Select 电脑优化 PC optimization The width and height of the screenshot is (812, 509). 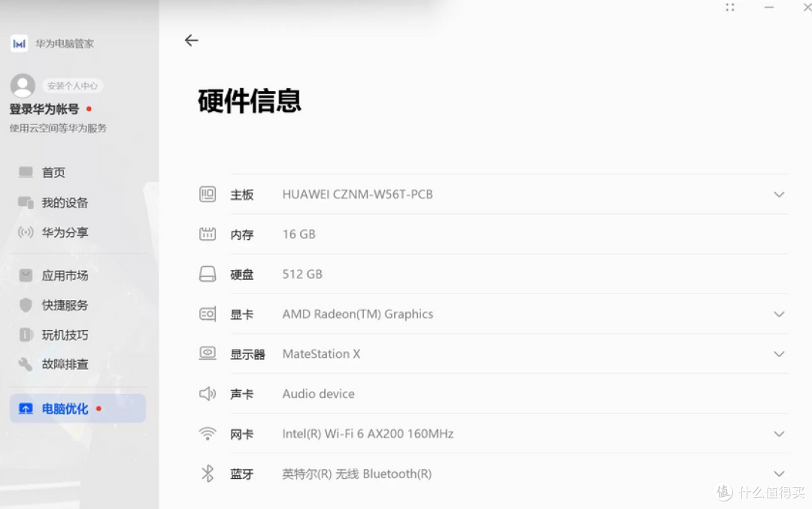pos(77,408)
